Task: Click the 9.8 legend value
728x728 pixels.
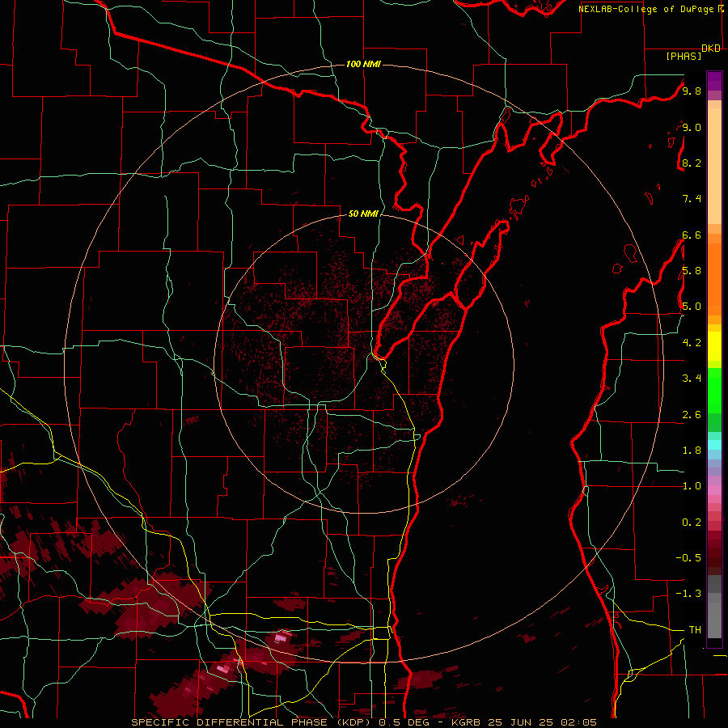Action: click(x=692, y=91)
